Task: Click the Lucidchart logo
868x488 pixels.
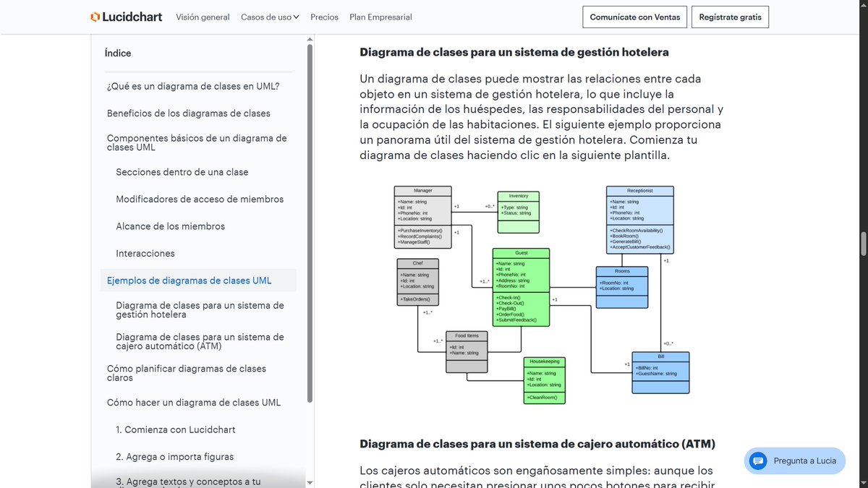Action: (x=127, y=17)
